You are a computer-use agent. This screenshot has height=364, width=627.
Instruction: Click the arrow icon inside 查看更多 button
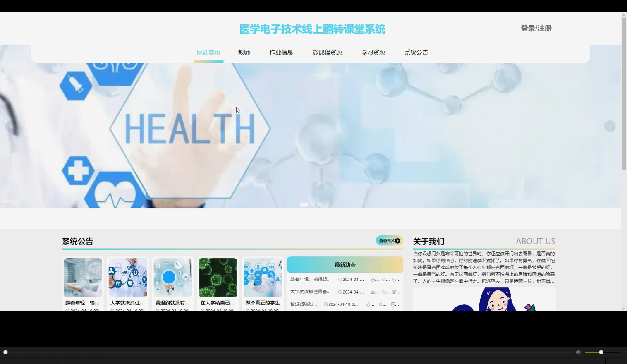point(397,240)
